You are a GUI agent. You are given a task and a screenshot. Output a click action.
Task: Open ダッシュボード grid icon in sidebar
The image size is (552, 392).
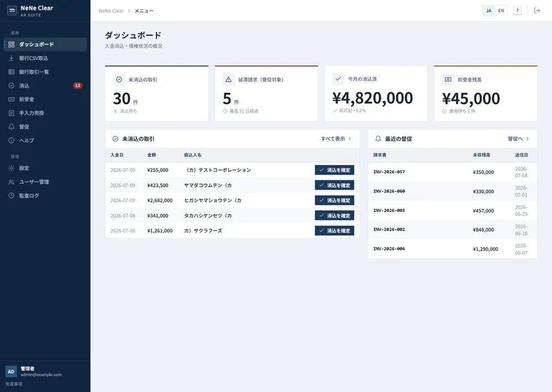click(x=12, y=44)
